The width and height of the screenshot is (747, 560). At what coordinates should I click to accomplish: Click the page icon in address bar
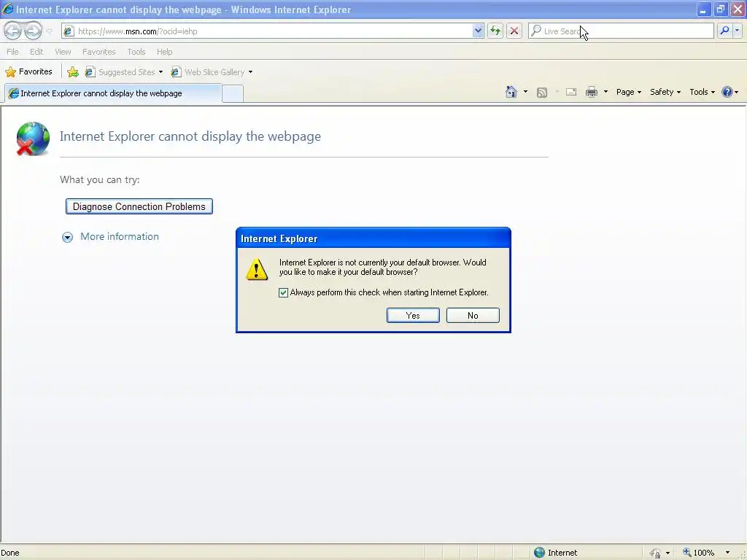69,31
